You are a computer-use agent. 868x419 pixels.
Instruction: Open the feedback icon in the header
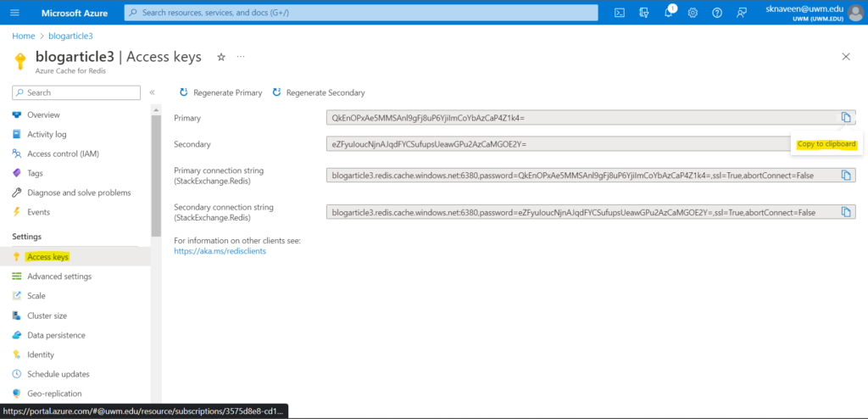[741, 13]
